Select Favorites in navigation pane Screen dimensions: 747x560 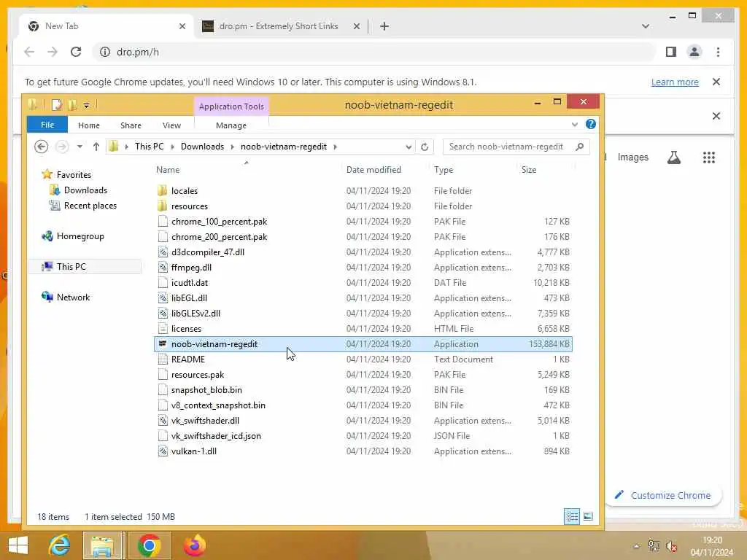(74, 175)
